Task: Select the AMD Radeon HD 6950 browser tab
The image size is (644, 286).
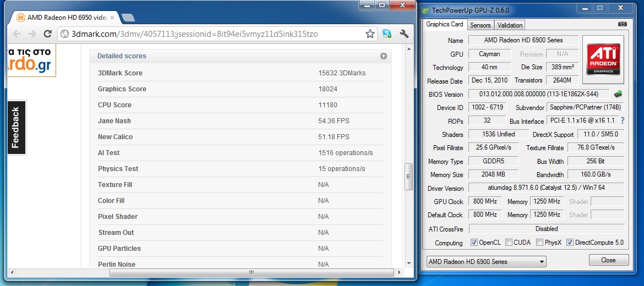Action: pyautogui.click(x=66, y=18)
